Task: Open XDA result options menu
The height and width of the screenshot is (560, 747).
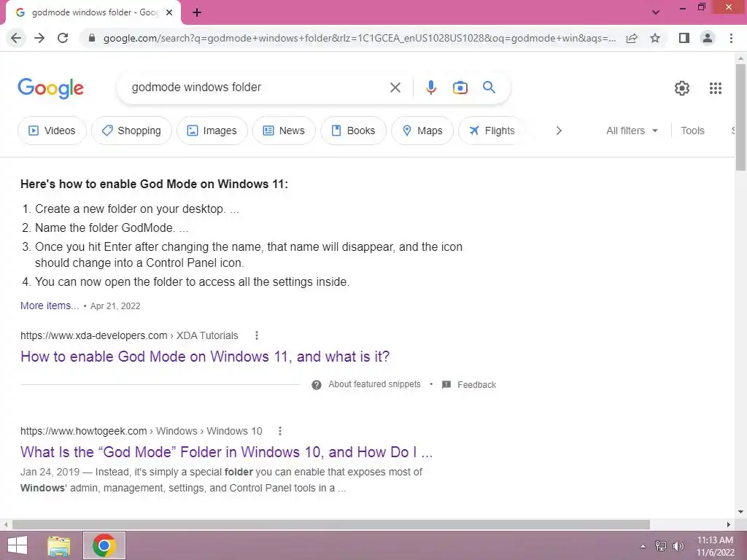Action: tap(256, 335)
